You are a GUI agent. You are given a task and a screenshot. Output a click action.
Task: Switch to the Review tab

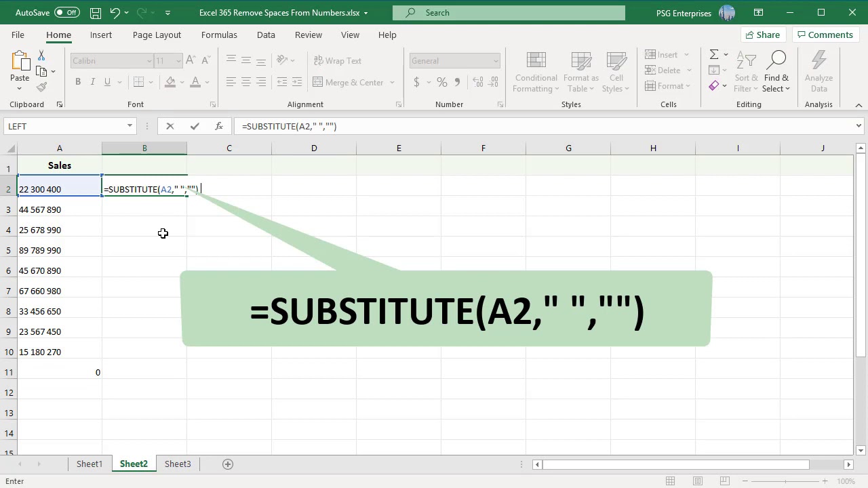pyautogui.click(x=309, y=35)
